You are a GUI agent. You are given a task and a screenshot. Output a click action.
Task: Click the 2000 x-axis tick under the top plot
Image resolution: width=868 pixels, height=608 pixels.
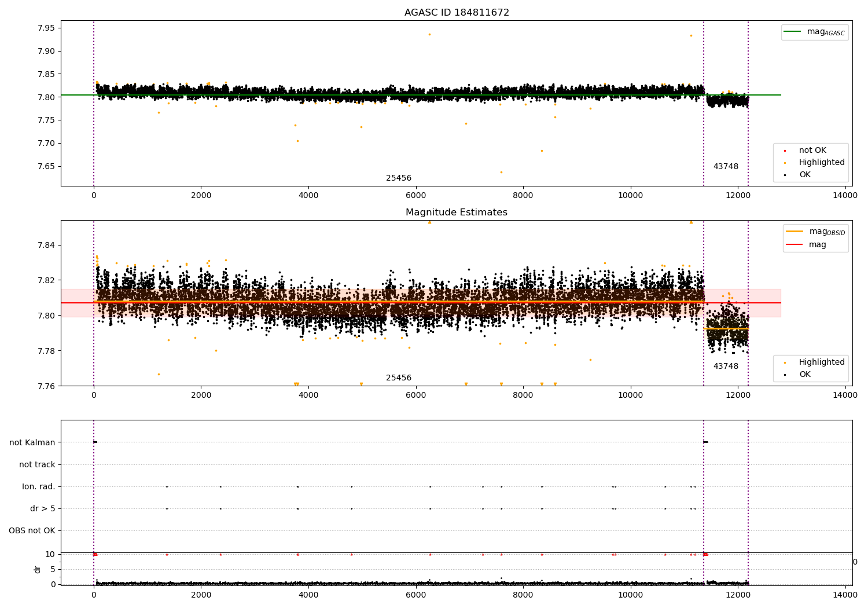point(201,196)
